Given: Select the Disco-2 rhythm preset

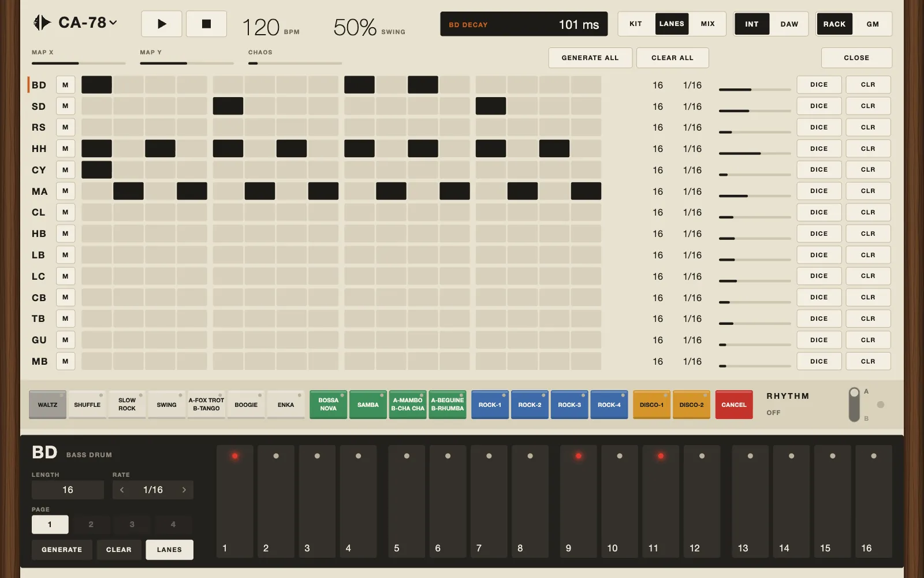Looking at the screenshot, I should pos(691,405).
